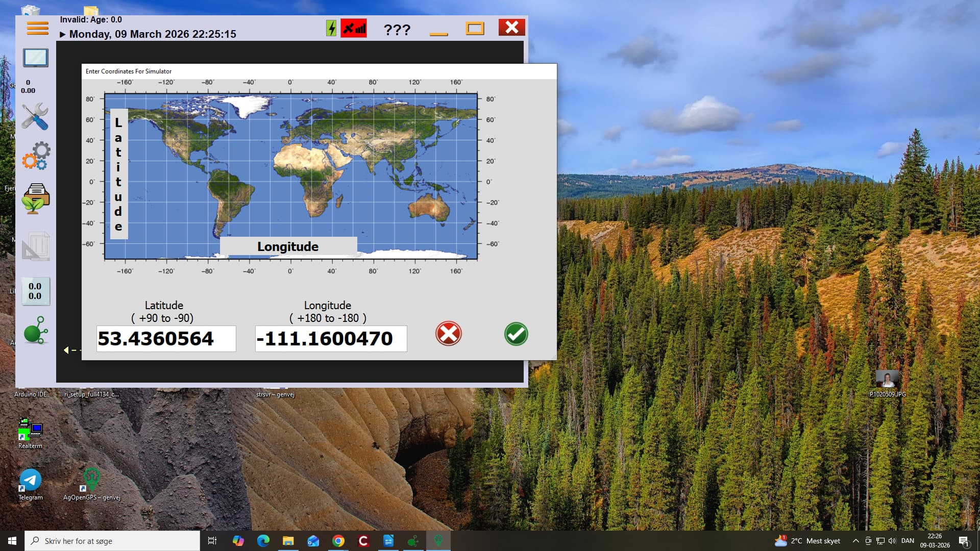The height and width of the screenshot is (551, 980).
Task: Click the grayed-out ruler and pages icon
Action: point(35,246)
